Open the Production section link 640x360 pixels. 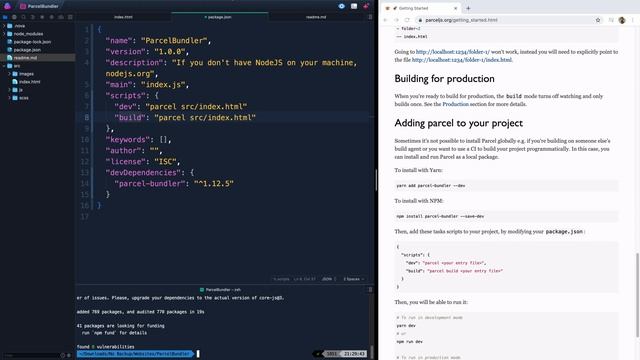[456, 104]
